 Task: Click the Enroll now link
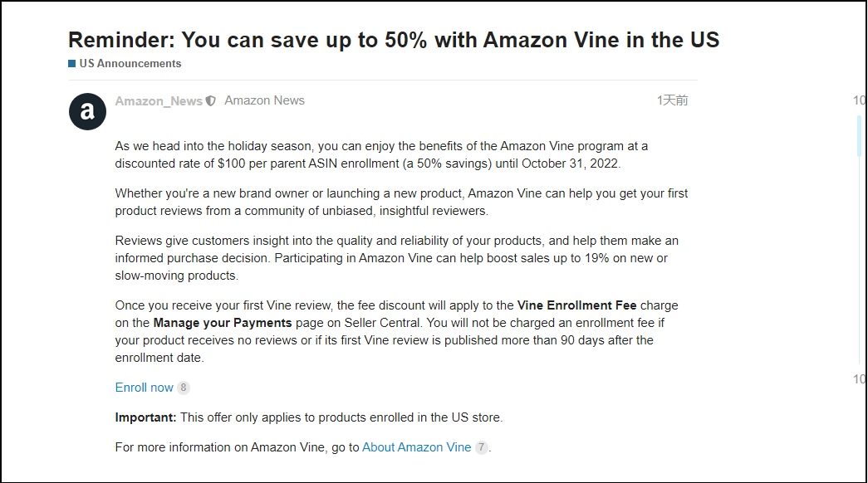coord(145,388)
